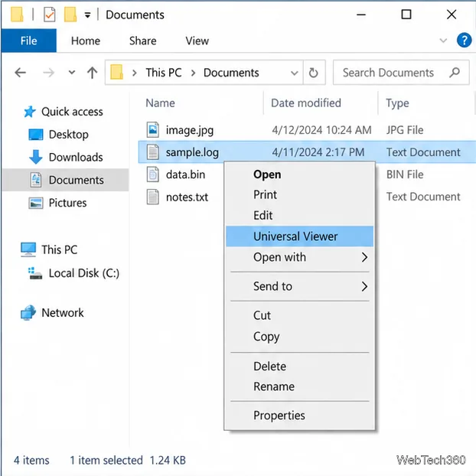The image size is (476, 476).
Task: Open the Customize Quick Access Toolbar dropdown
Action: (x=87, y=15)
